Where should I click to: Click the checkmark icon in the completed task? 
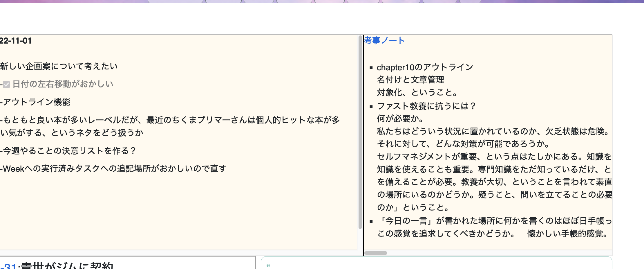(6, 84)
